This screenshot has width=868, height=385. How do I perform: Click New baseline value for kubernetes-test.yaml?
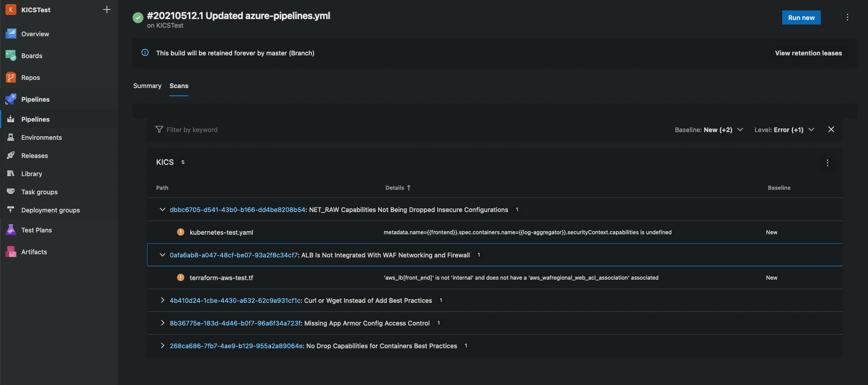tap(771, 232)
